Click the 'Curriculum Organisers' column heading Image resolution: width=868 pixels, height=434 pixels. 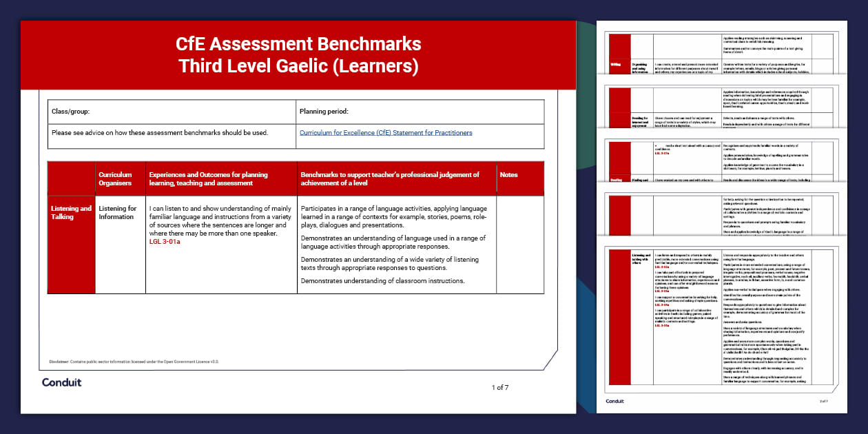116,178
